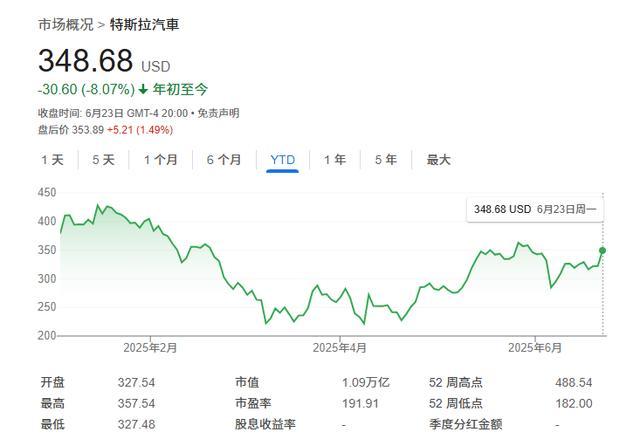Image resolution: width=640 pixels, height=446 pixels.
Task: Open the 5 年 range tab
Action: (386, 160)
